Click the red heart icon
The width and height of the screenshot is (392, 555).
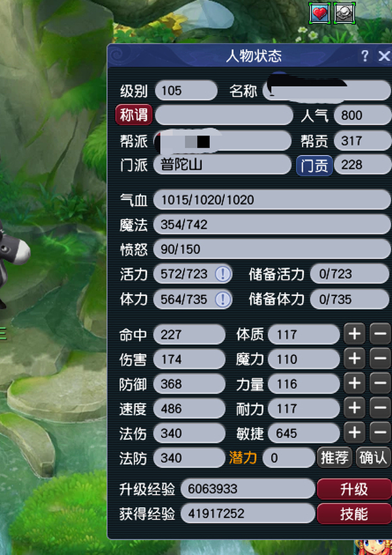pos(320,12)
